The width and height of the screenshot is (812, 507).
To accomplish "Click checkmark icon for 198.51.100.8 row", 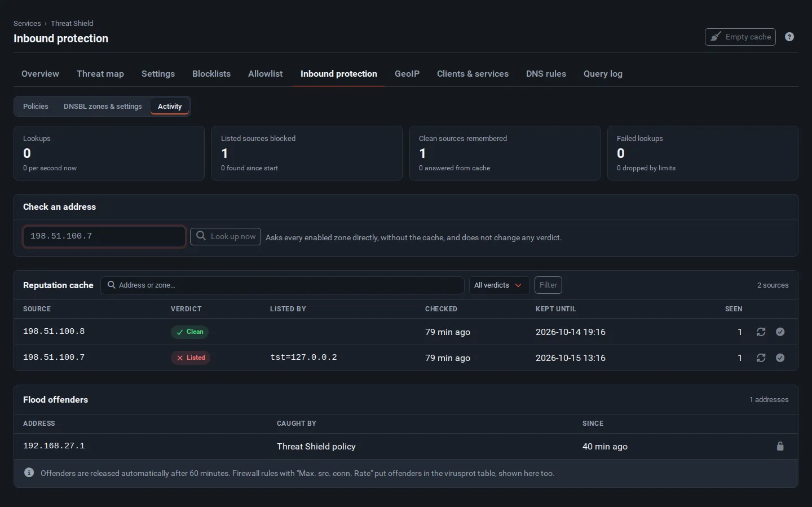I will (x=780, y=332).
